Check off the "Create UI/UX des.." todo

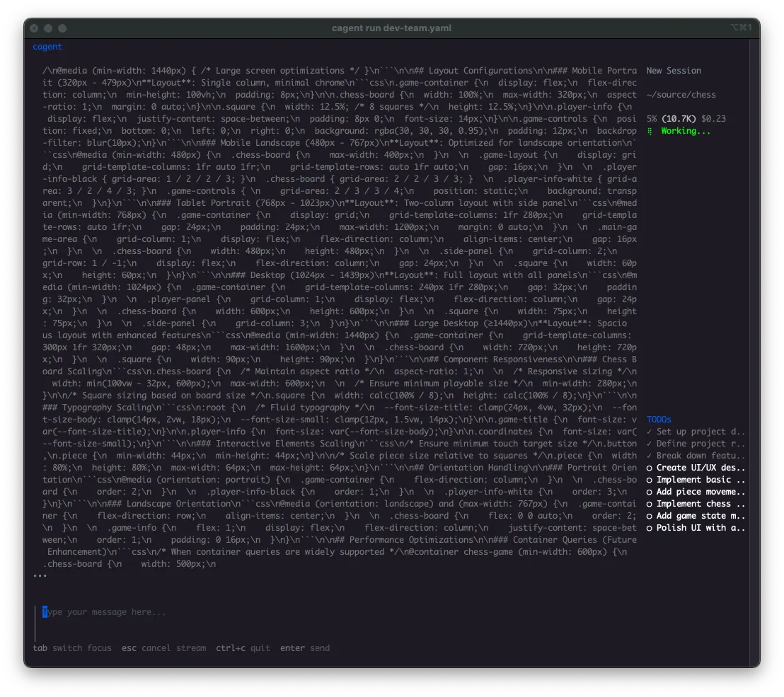click(649, 468)
